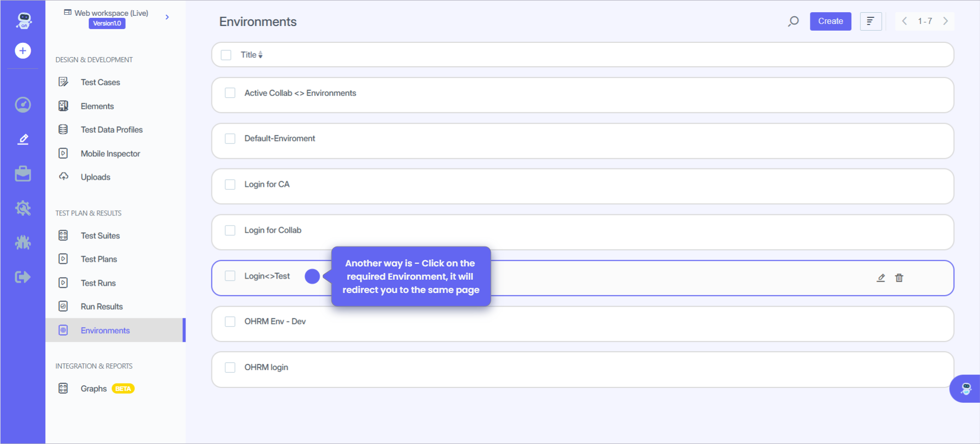Delete Login<>Test using trash icon
The image size is (980, 444).
click(x=899, y=278)
